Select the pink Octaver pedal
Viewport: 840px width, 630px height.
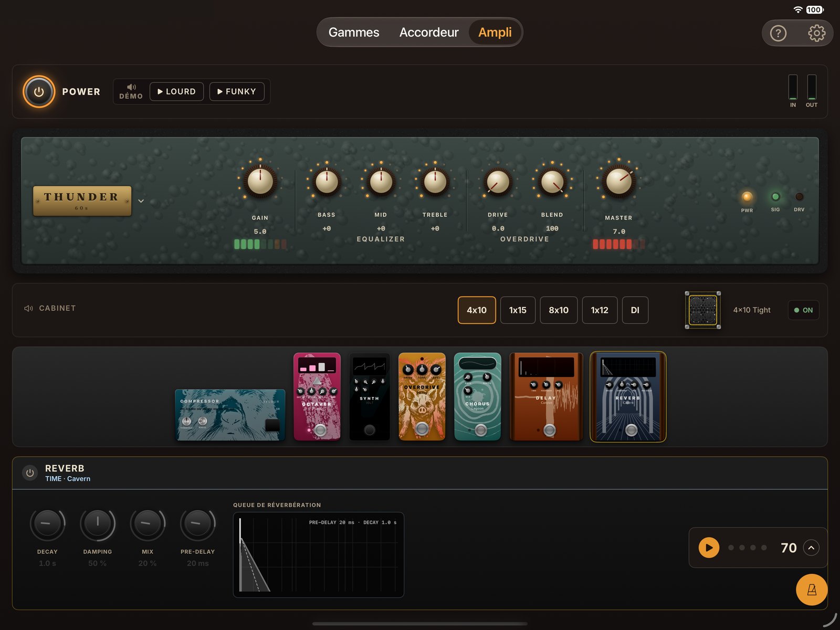(x=317, y=396)
